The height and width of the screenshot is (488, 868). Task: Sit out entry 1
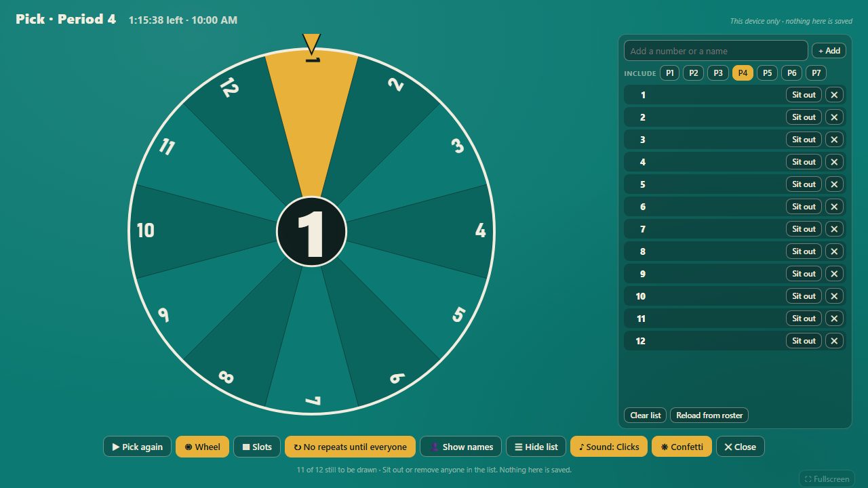point(804,95)
